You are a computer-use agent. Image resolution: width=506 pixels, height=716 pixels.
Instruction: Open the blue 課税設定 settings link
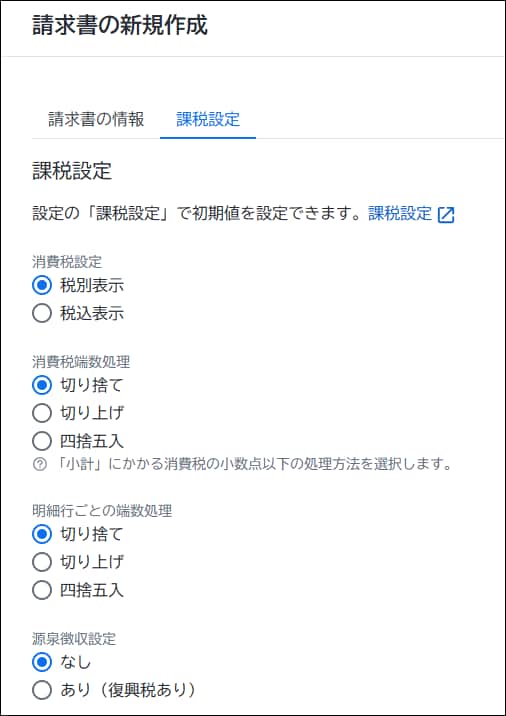click(400, 214)
